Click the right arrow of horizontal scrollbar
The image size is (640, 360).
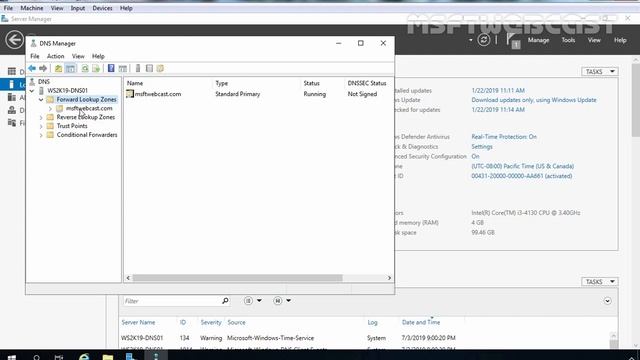(x=389, y=278)
